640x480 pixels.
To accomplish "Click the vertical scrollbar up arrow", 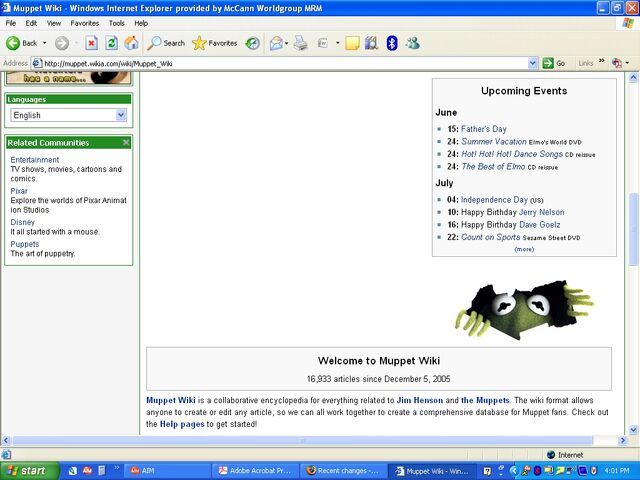I will (633, 77).
